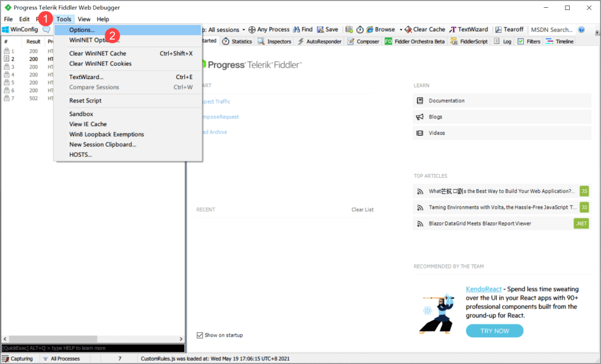The width and height of the screenshot is (601, 364).
Task: Choose Options... in the Tools menu
Action: point(127,30)
